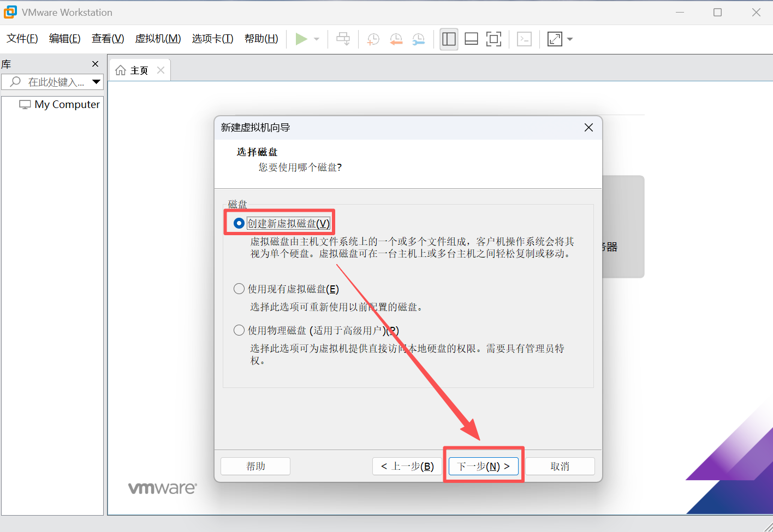Select 创建新虚拟磁盘(V) radio option
The height and width of the screenshot is (532, 773).
(x=239, y=223)
